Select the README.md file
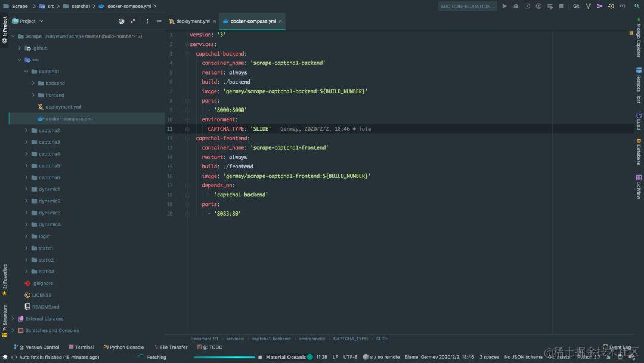 42,307
